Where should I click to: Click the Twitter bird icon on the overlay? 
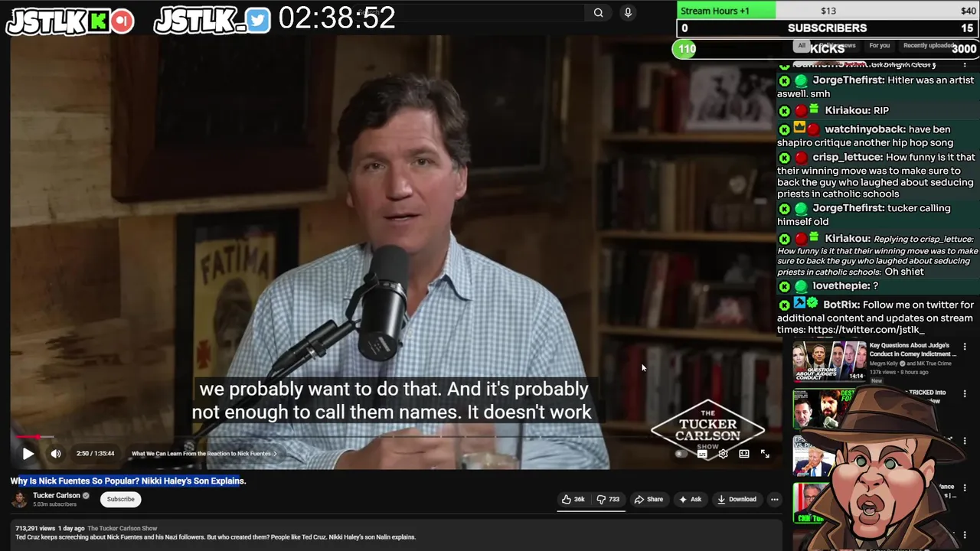[258, 21]
